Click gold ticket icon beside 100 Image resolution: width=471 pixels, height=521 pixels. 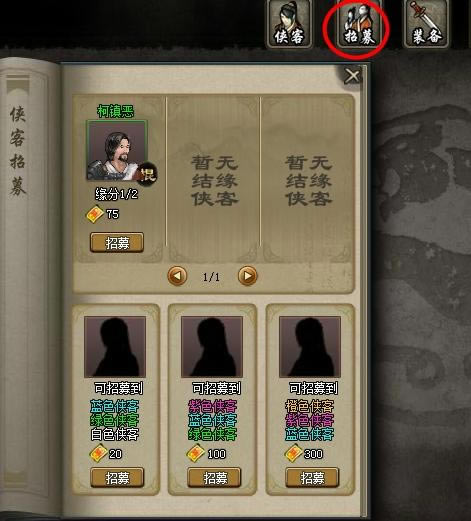(x=196, y=454)
